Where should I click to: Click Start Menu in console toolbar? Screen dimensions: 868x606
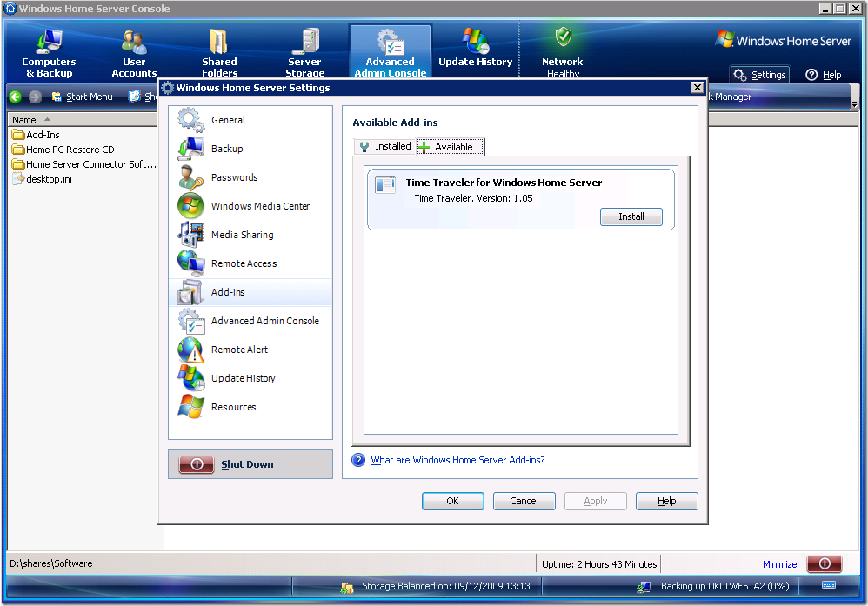[x=82, y=97]
